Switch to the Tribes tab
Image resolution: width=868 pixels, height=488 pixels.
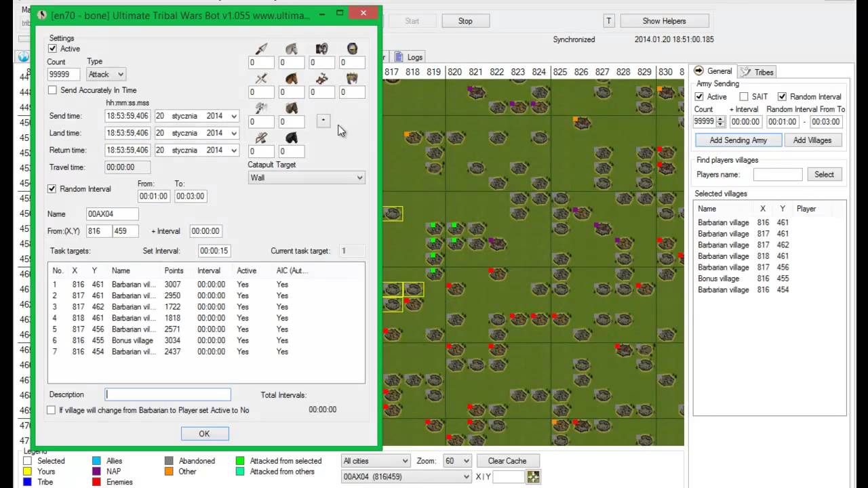[757, 72]
